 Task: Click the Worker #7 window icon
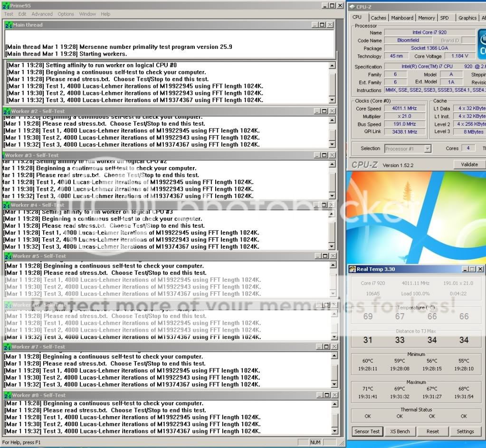pyautogui.click(x=8, y=347)
